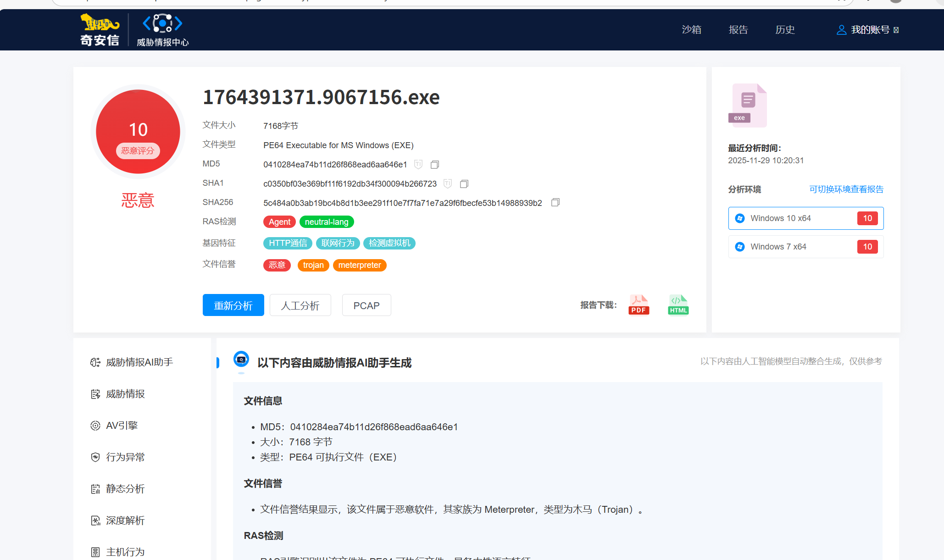Go to 静态分析 in the sidebar
944x560 pixels.
[125, 489]
